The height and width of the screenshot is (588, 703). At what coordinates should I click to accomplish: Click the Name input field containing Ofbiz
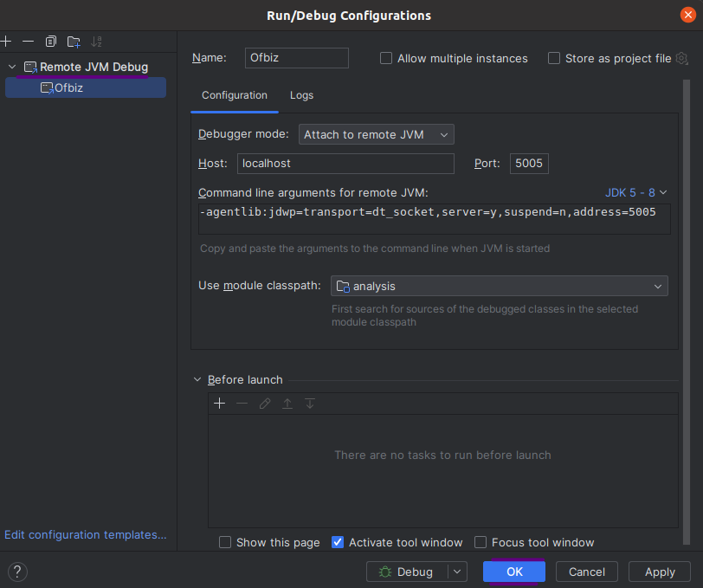297,58
